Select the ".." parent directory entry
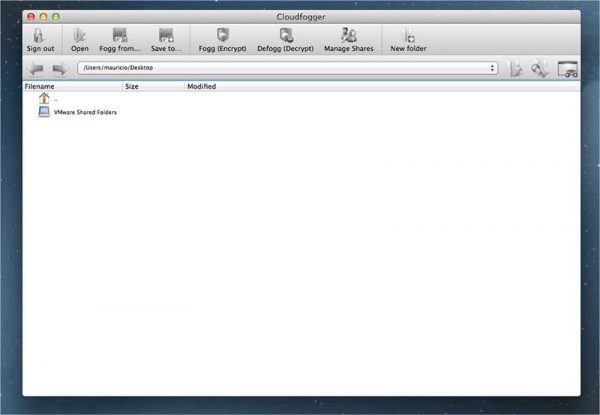The image size is (600, 415). [55, 99]
